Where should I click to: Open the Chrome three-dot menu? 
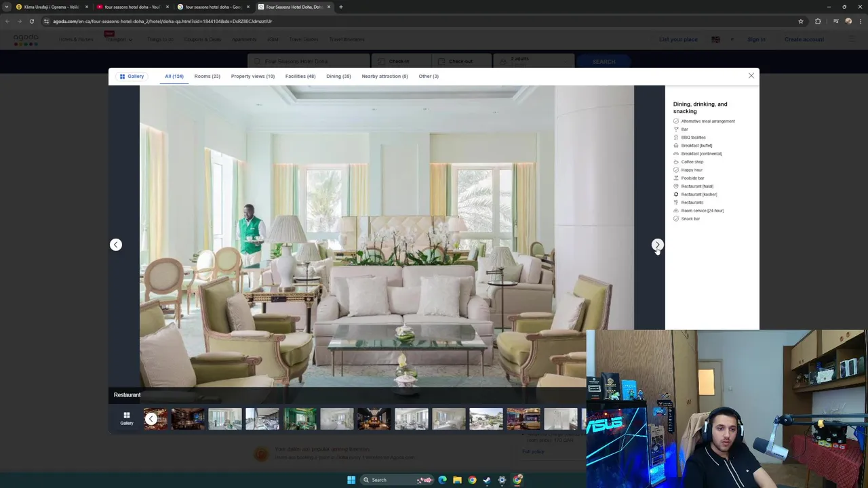[x=860, y=21]
